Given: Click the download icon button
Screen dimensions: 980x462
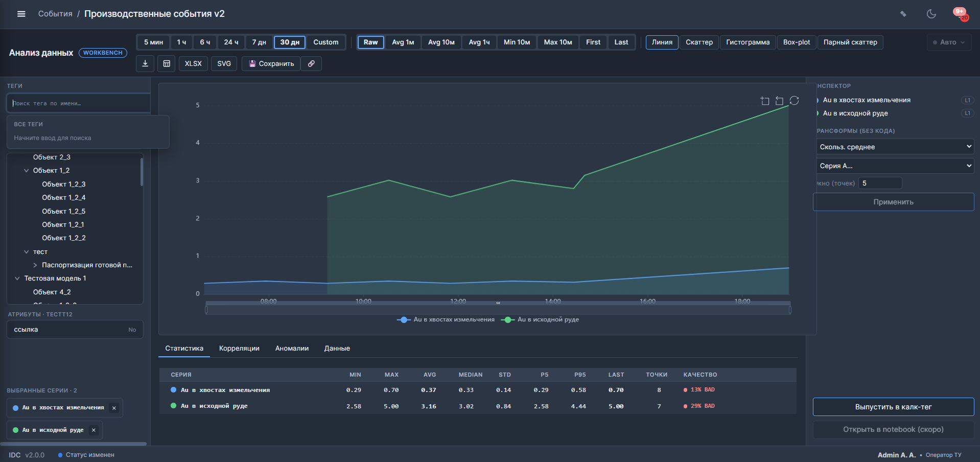Looking at the screenshot, I should [x=145, y=63].
